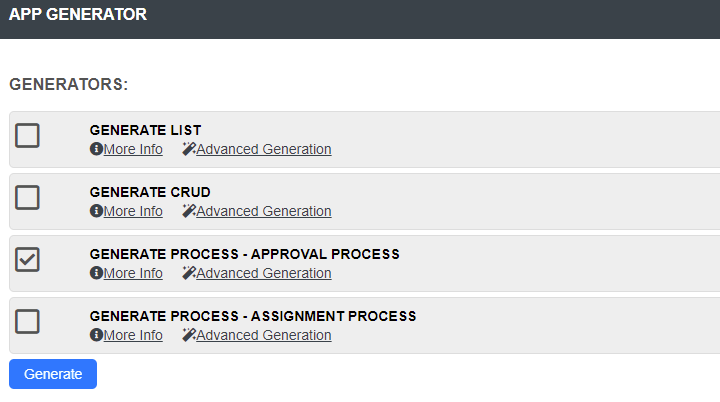Click magic wand icon under Generate List
720x402 pixels.
click(x=189, y=149)
